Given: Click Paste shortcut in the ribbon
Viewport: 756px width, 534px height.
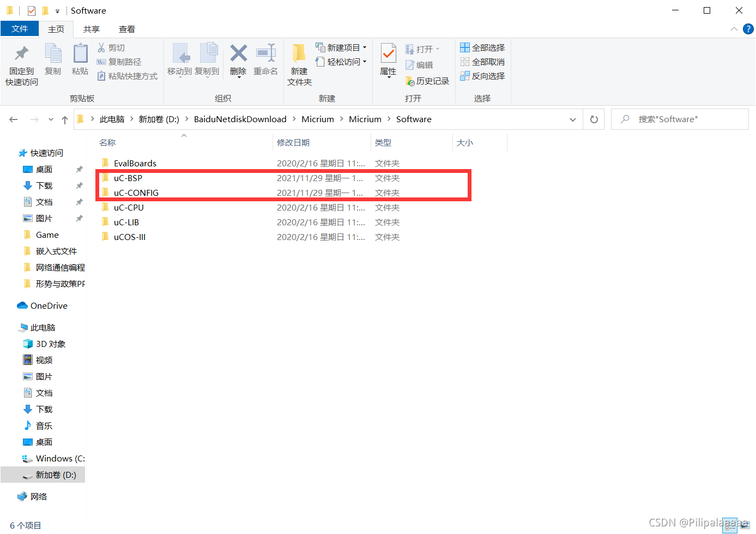Looking at the screenshot, I should (x=128, y=76).
